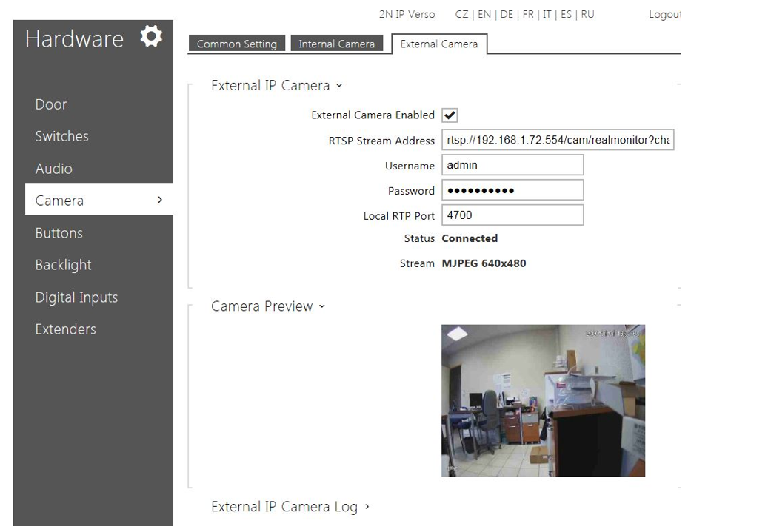The width and height of the screenshot is (768, 532).
Task: Expand the External IP Camera Log section
Action: 290,507
